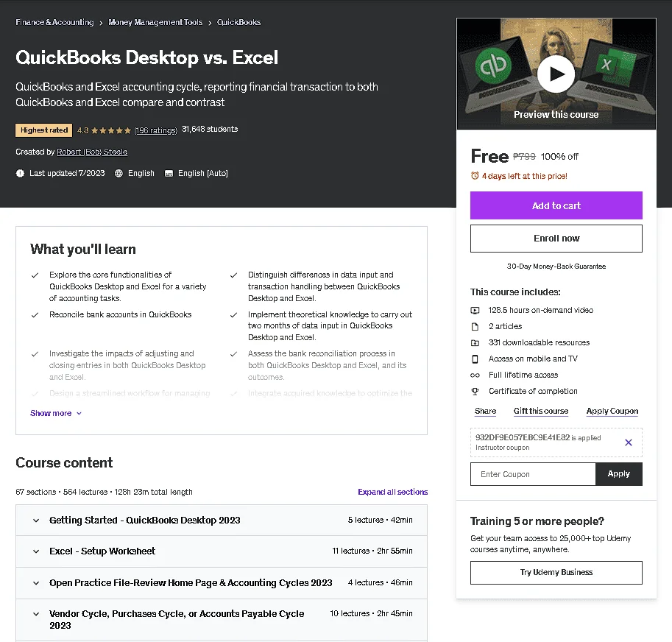
Task: Click the 331 downloadable resources text
Action: pos(539,342)
